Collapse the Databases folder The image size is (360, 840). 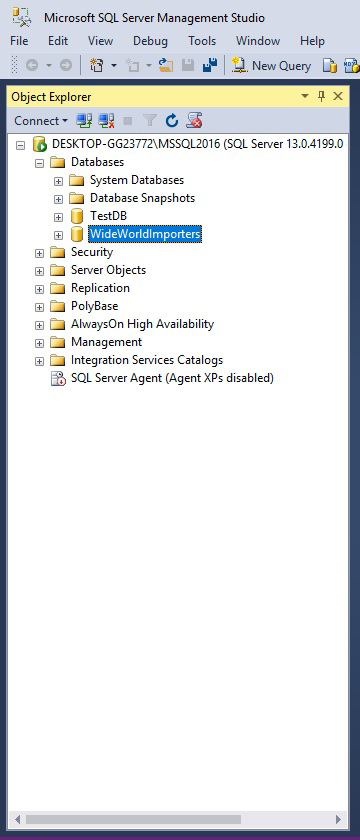coord(39,163)
